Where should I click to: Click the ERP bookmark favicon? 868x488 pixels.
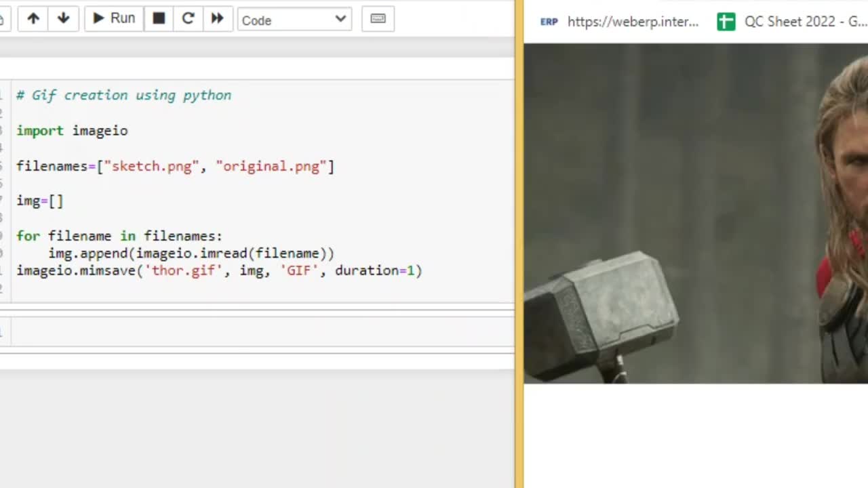point(549,22)
